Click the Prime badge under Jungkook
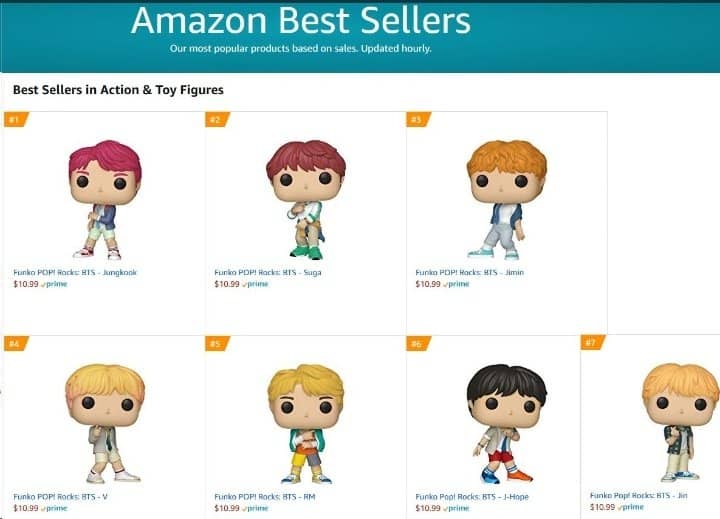The height and width of the screenshot is (519, 720). (x=54, y=284)
